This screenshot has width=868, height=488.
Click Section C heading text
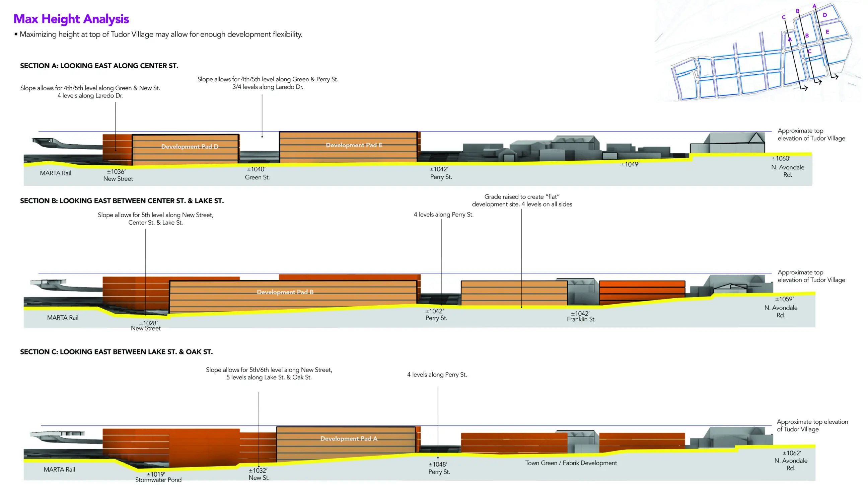point(116,351)
